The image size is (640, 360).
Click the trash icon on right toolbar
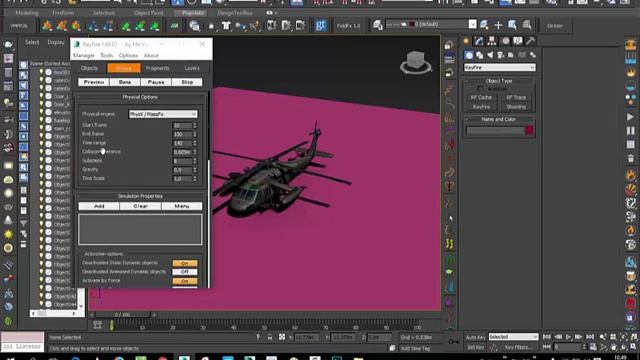[630, 158]
